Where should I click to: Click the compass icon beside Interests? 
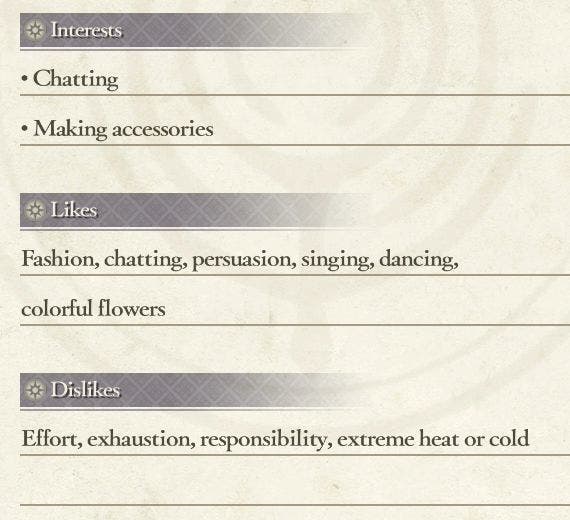tap(35, 30)
